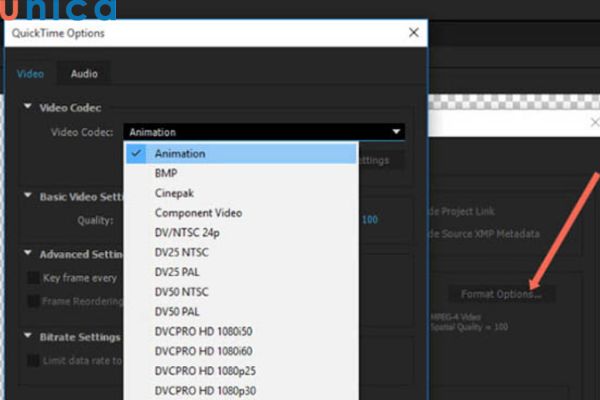Select DVCPRO HD 1080i50 codec
Image resolution: width=600 pixels, height=400 pixels.
coord(242,331)
